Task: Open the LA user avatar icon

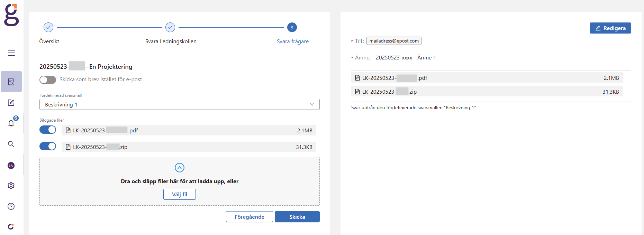Action: [11, 166]
